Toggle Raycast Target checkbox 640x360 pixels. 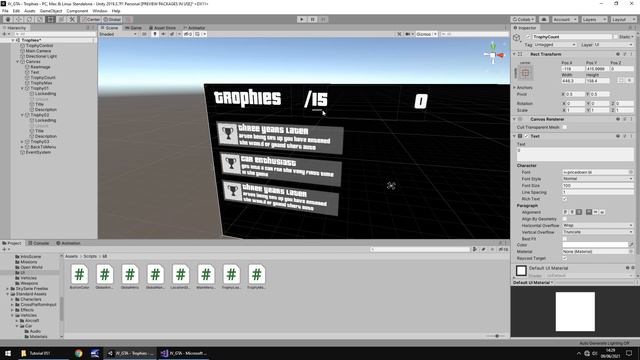(564, 258)
